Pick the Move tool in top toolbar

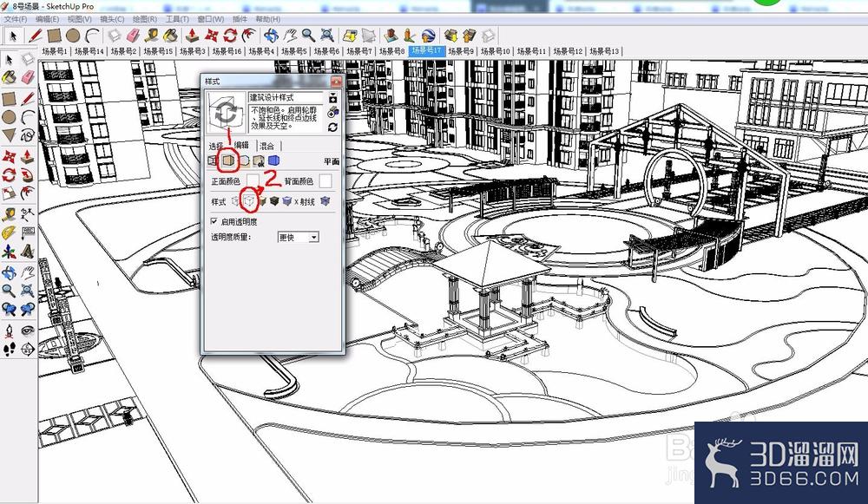212,36
